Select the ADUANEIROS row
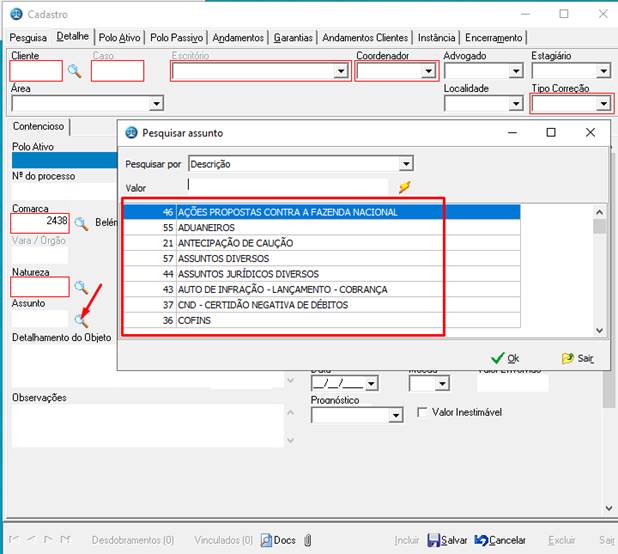The height and width of the screenshot is (554, 618). point(322,227)
